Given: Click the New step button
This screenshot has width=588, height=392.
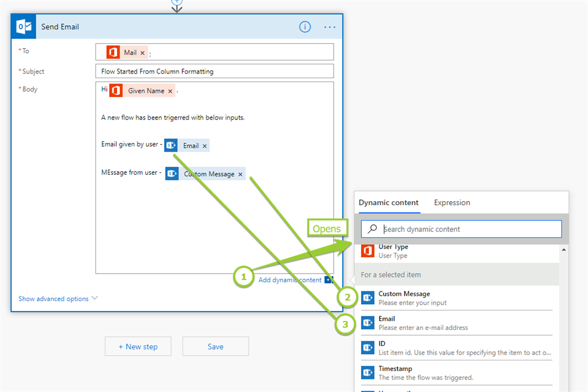Looking at the screenshot, I should [138, 347].
